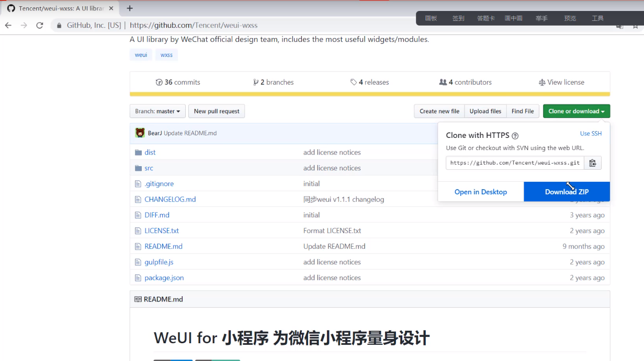Click the folder icon of dist
The width and height of the screenshot is (644, 361).
138,152
